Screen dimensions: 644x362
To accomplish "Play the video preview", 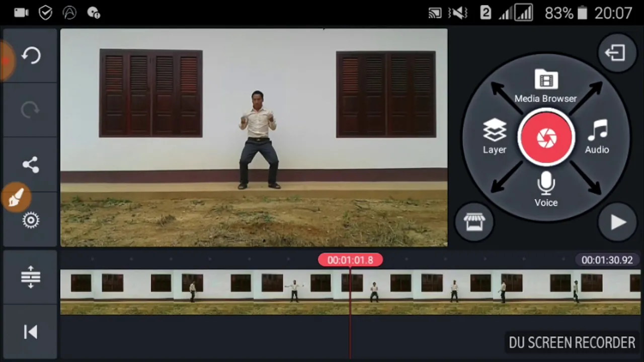I will click(x=618, y=222).
